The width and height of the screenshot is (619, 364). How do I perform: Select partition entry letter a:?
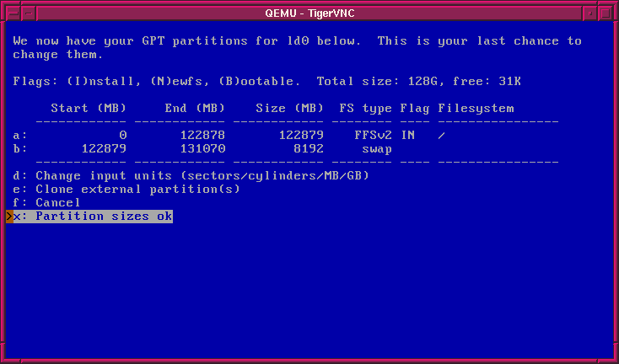tap(20, 135)
